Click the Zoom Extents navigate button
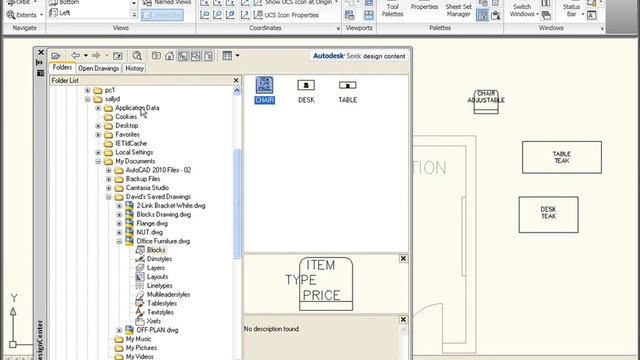This screenshot has height=360, width=640. coord(24,15)
